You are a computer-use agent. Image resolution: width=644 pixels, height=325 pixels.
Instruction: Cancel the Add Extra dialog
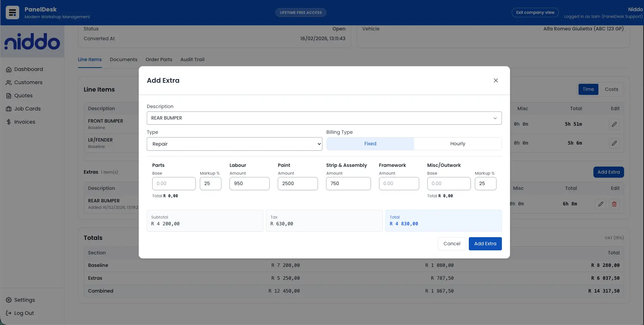(451, 244)
